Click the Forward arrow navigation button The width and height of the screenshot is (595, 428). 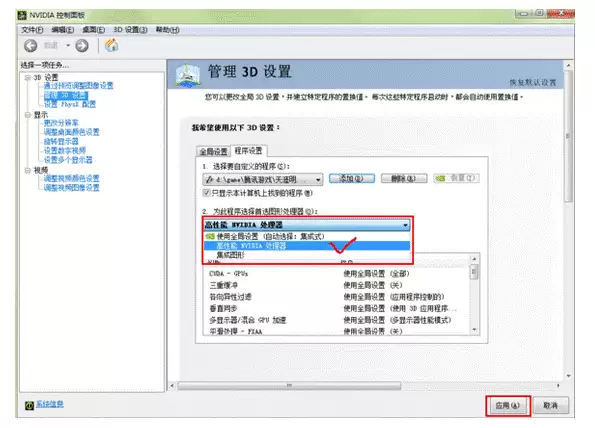click(x=82, y=46)
